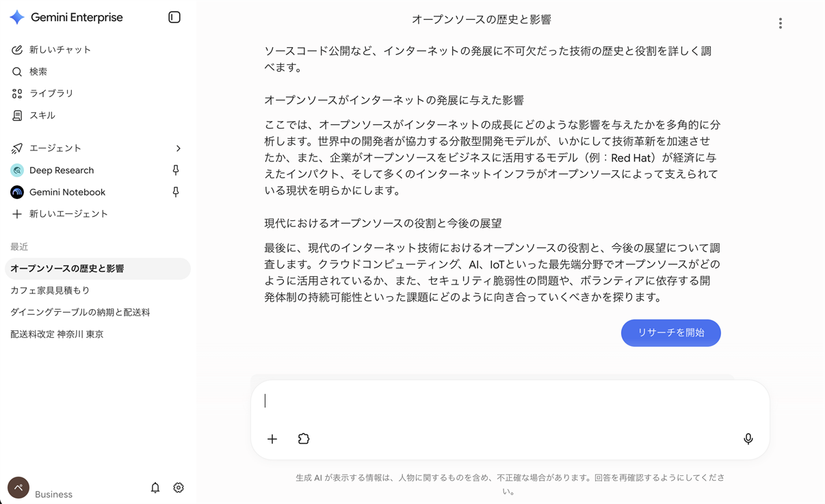Click the Deep Research avatar icon
This screenshot has width=825, height=504.
pos(17,170)
